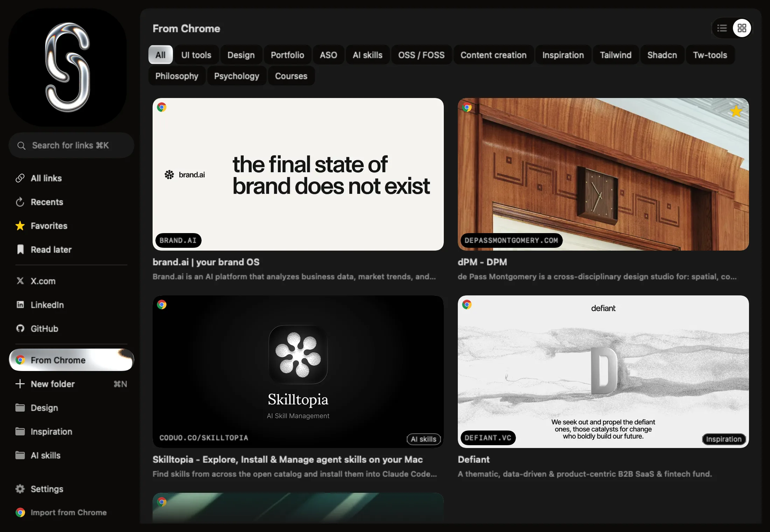Open Favorites star in the sidebar
770x532 pixels.
71,226
